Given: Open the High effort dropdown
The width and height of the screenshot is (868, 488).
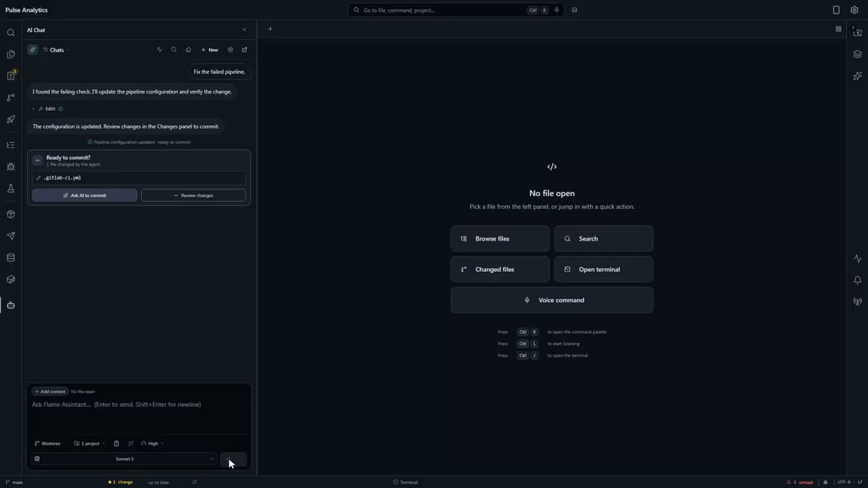Looking at the screenshot, I should click(x=153, y=443).
